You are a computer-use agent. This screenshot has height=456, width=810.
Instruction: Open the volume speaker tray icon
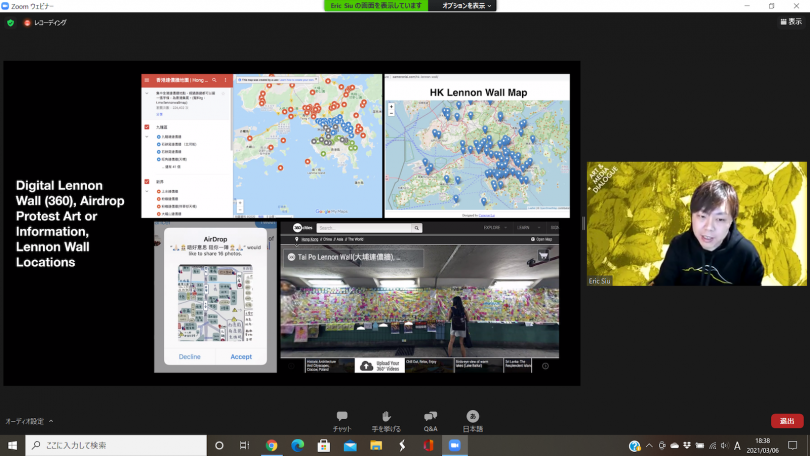[725, 445]
